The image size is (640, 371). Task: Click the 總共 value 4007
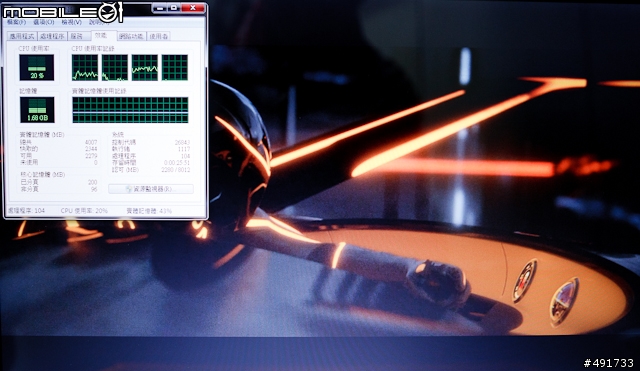[91, 142]
